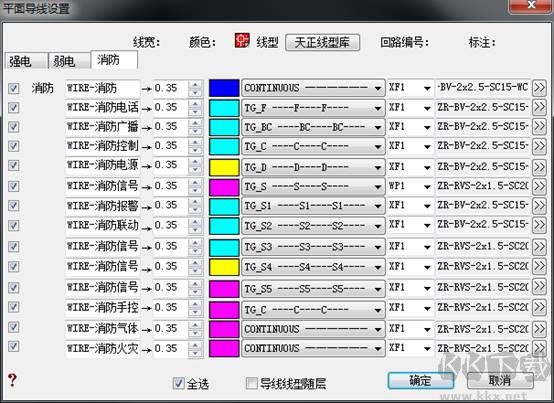The width and height of the screenshot is (554, 403).
Task: Click the 天正线型库 button
Action: click(x=323, y=42)
